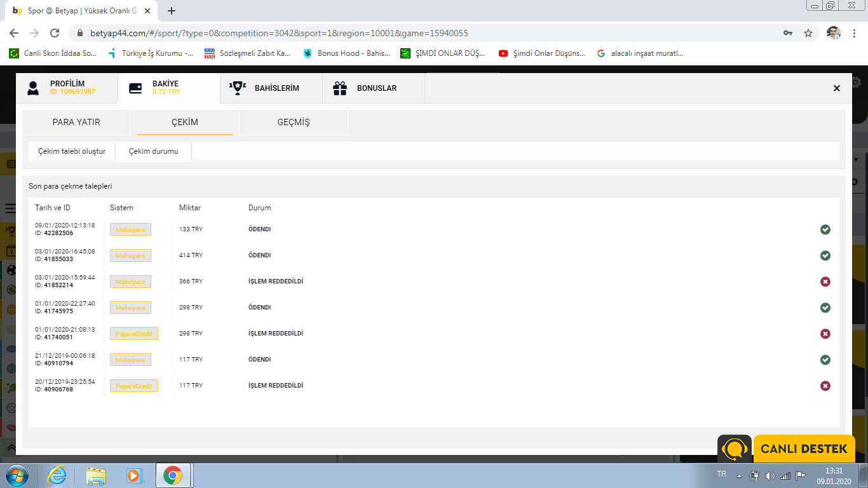Screen dimensions: 868x488
Task: Bookmark this page with the star icon
Action: [808, 33]
